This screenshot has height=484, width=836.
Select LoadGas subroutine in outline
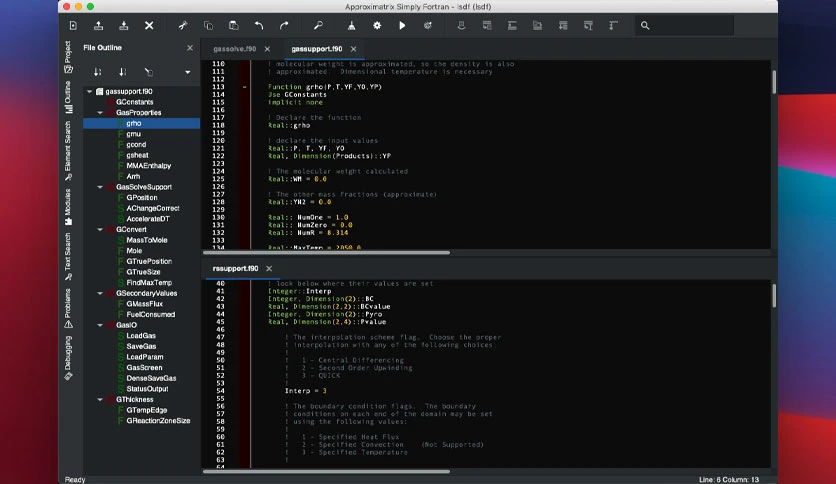[141, 336]
